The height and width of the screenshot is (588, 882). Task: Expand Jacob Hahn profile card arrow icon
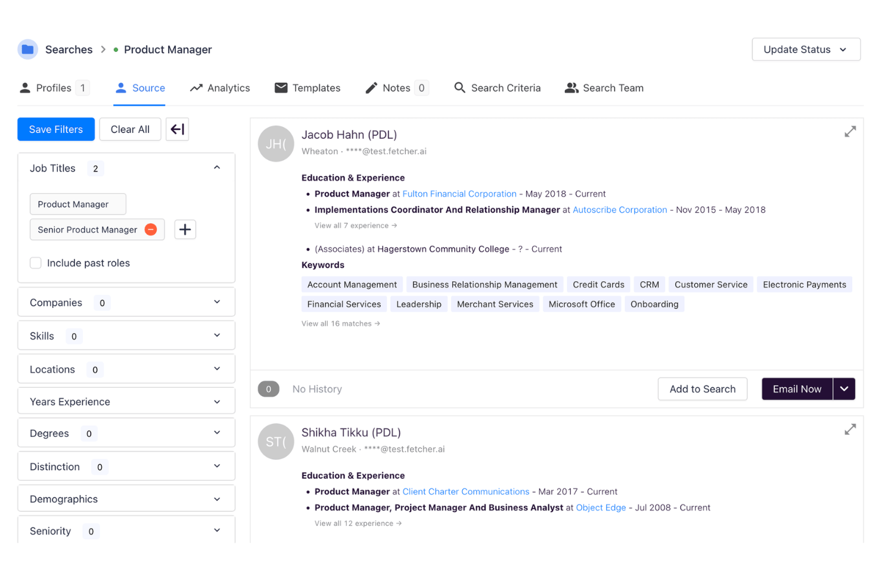pos(850,132)
